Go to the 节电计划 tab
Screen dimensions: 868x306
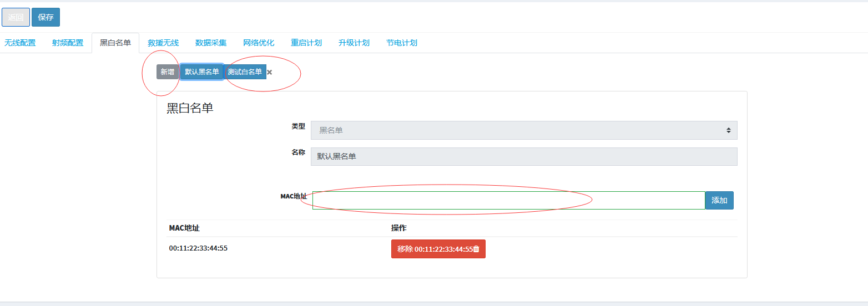coord(402,43)
